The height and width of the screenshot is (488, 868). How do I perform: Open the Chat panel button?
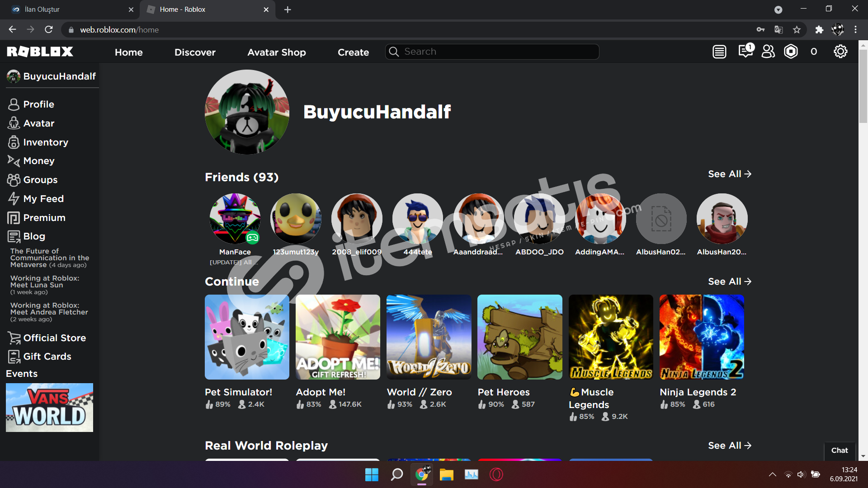pos(840,450)
